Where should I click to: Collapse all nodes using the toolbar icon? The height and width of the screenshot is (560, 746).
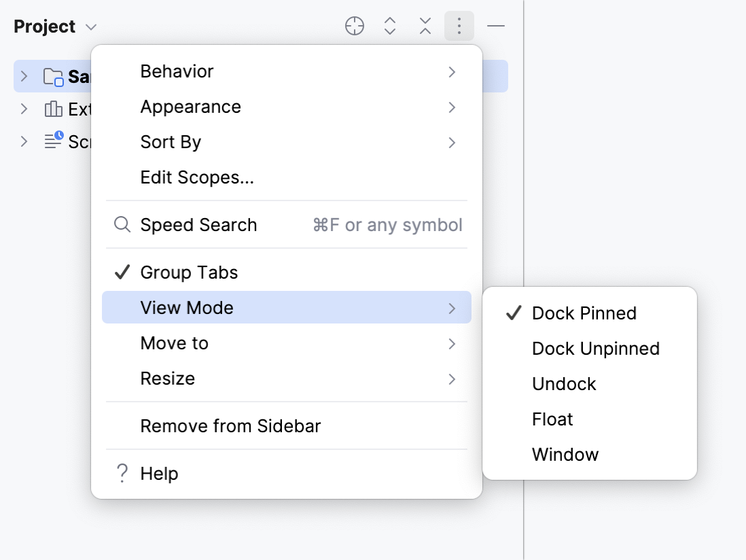[425, 26]
